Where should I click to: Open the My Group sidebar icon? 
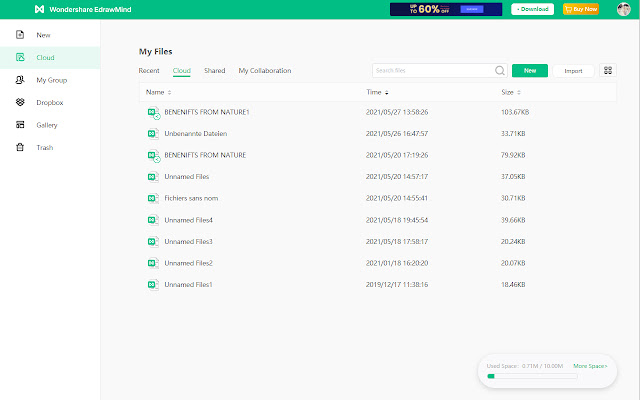[x=20, y=80]
